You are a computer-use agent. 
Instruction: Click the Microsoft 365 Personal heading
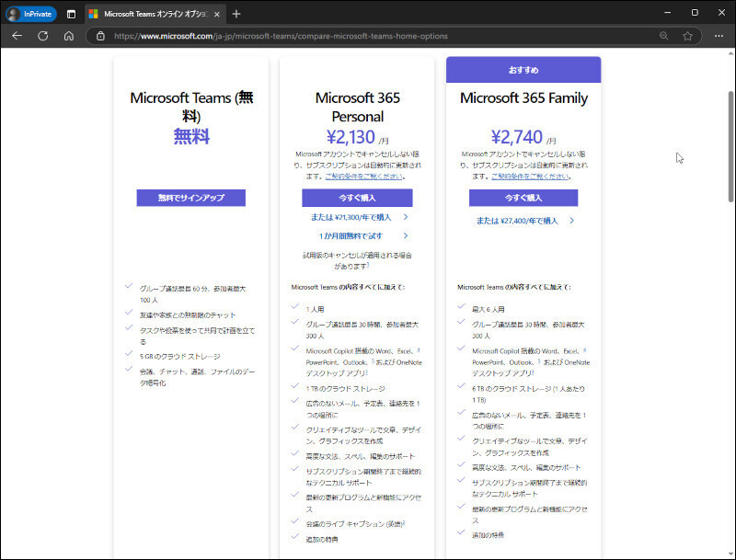tap(357, 107)
